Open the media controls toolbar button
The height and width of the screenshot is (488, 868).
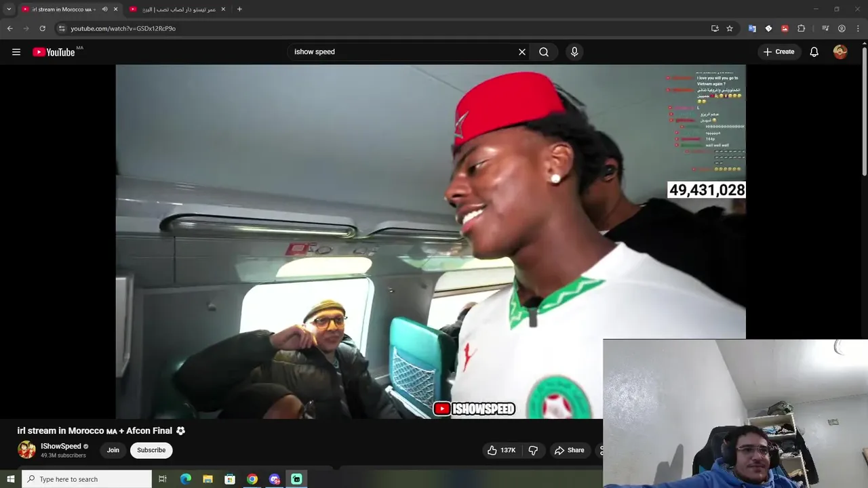825,28
